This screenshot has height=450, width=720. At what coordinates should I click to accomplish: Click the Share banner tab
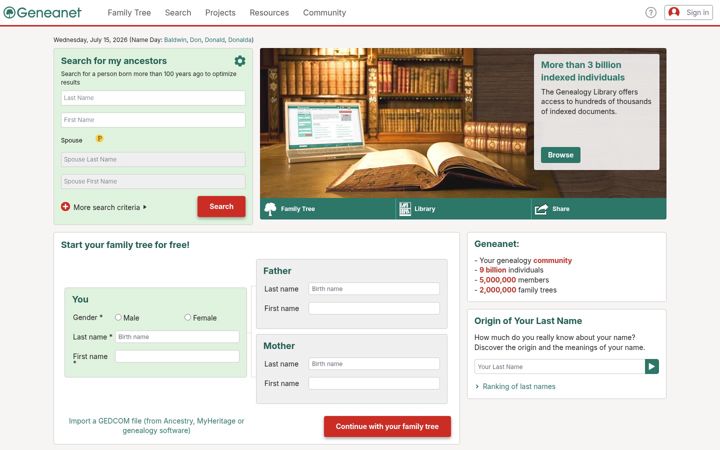coord(599,209)
